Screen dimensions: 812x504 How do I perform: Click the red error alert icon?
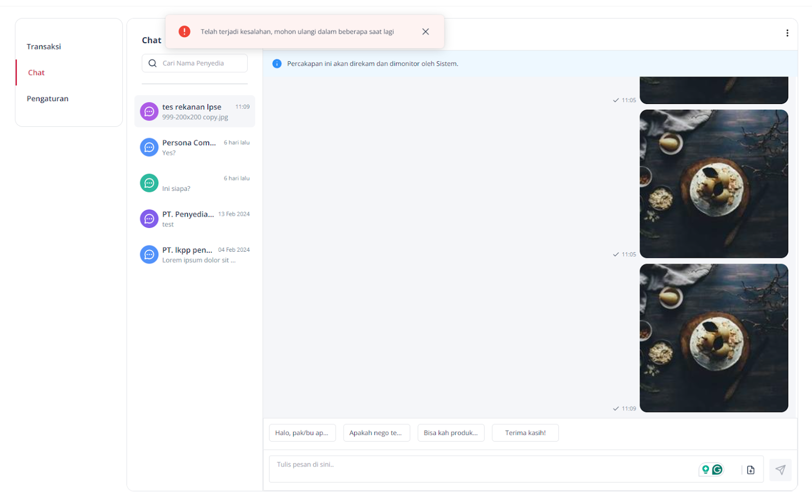(184, 31)
